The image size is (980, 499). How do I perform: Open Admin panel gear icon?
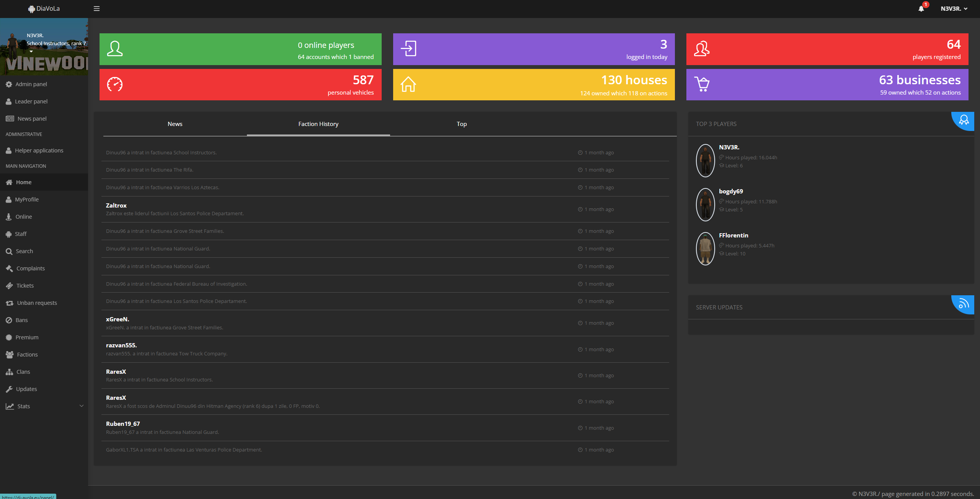click(9, 84)
